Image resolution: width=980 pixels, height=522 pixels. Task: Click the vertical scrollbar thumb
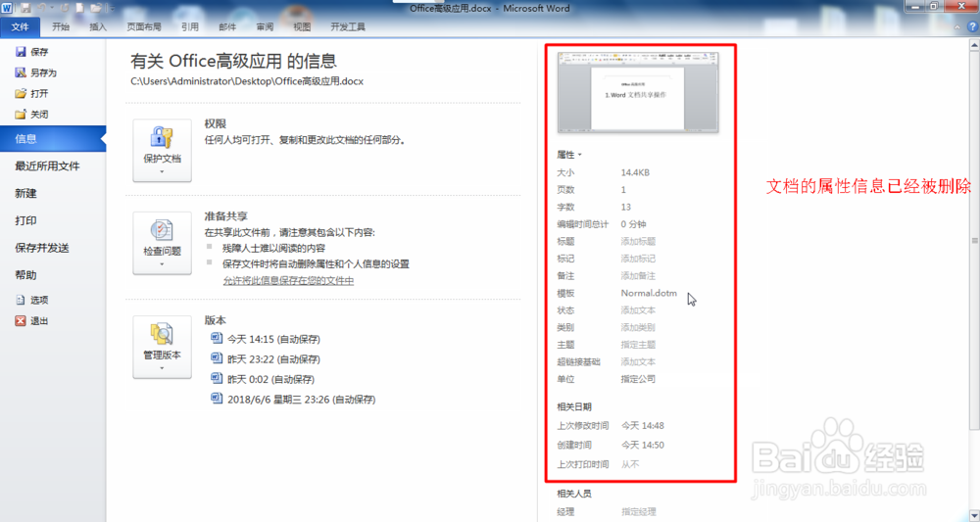[974, 240]
